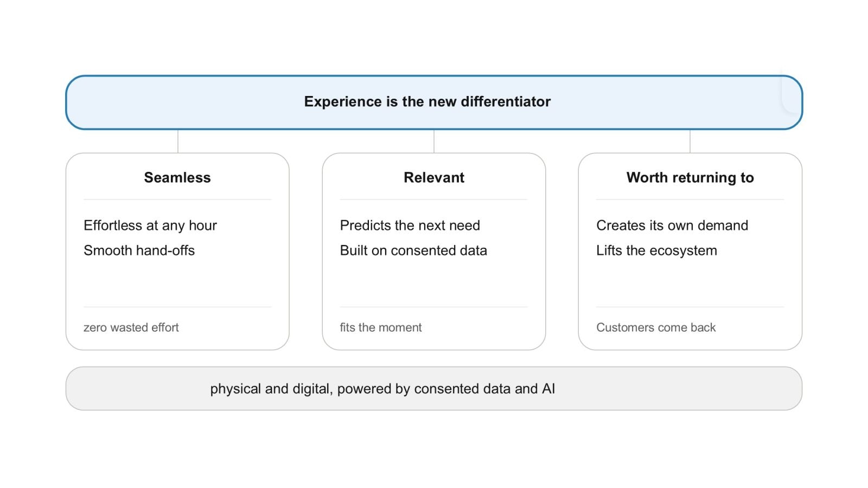Select the 'Smooth hand-offs' line

tap(139, 251)
